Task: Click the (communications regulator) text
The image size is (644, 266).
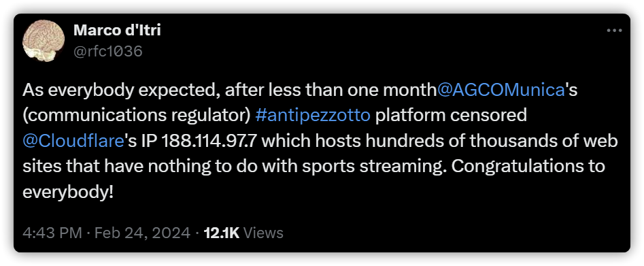Action: 137,116
